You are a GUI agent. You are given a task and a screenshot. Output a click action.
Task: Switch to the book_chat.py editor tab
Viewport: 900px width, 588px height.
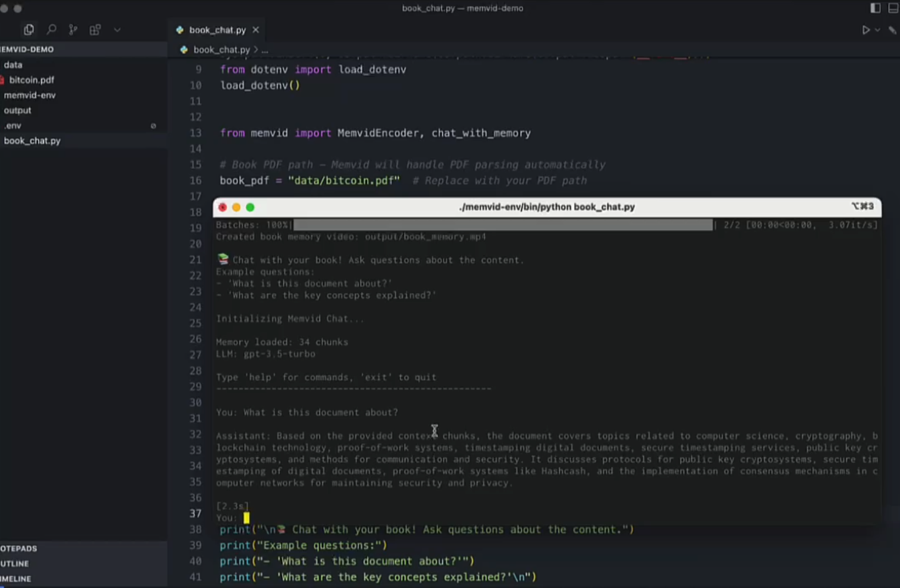217,30
